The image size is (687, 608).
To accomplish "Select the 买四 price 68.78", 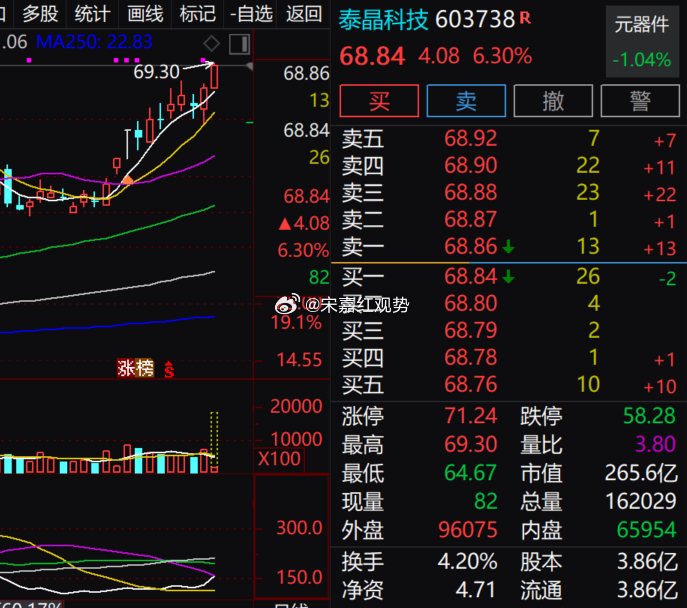I will 471,358.
